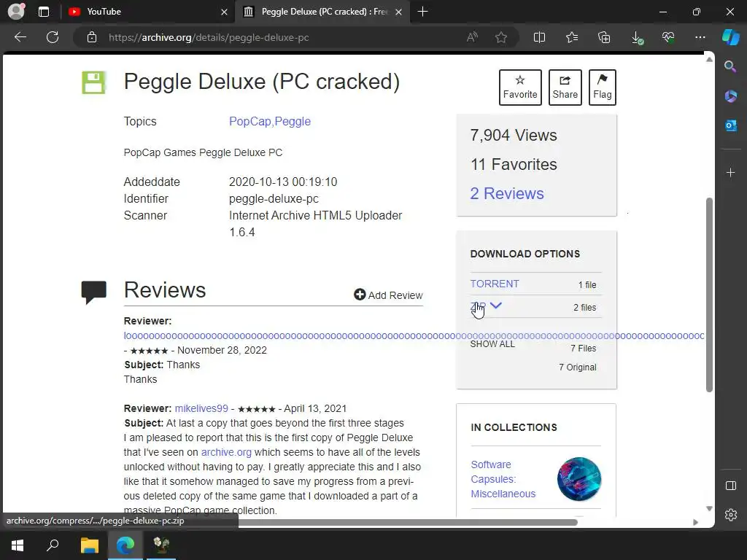The height and width of the screenshot is (560, 747).
Task: Toggle the sidebar panel layout icon
Action: pos(730,486)
